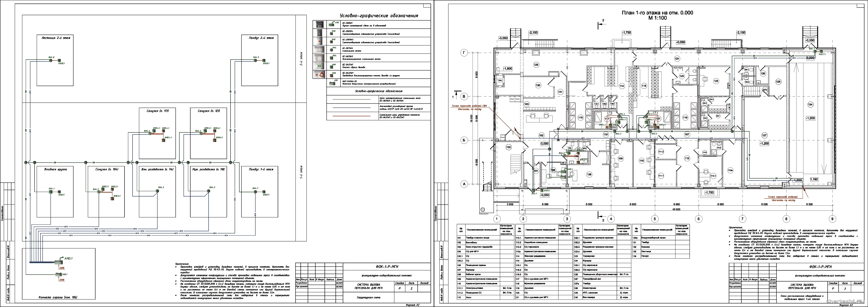Click the room number 127 bubble on the plan

point(764,135)
